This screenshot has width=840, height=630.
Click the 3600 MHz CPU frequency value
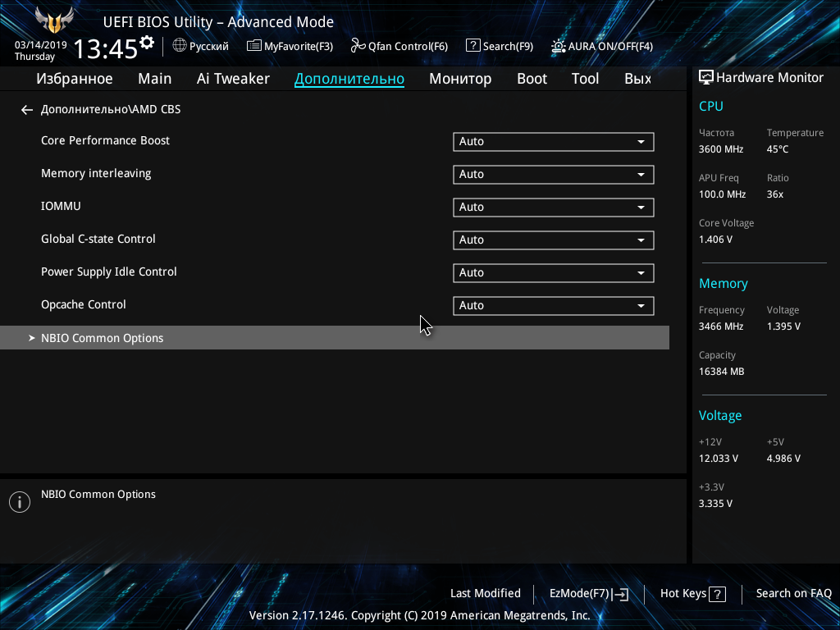pos(721,149)
